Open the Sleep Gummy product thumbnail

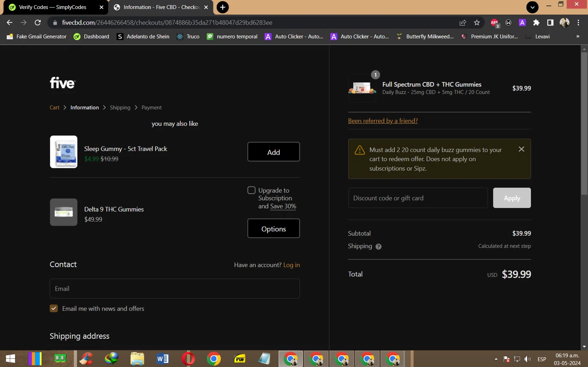[64, 152]
